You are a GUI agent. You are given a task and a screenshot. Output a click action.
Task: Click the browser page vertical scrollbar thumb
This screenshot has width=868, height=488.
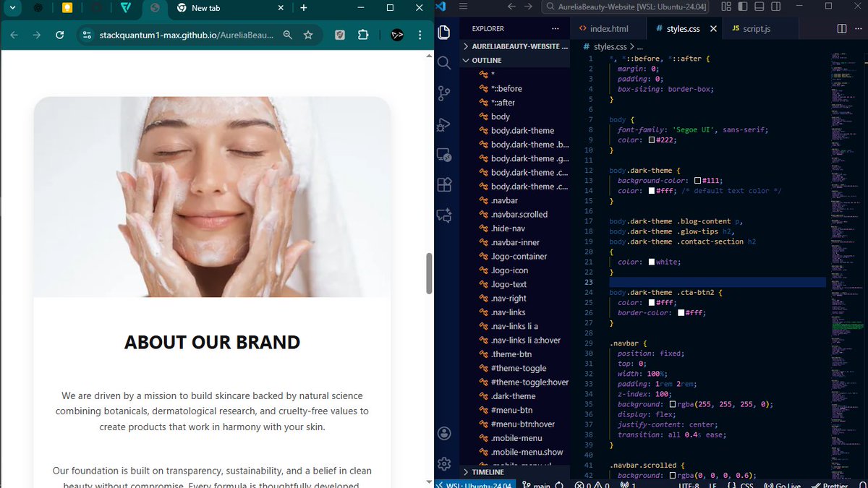[429, 273]
